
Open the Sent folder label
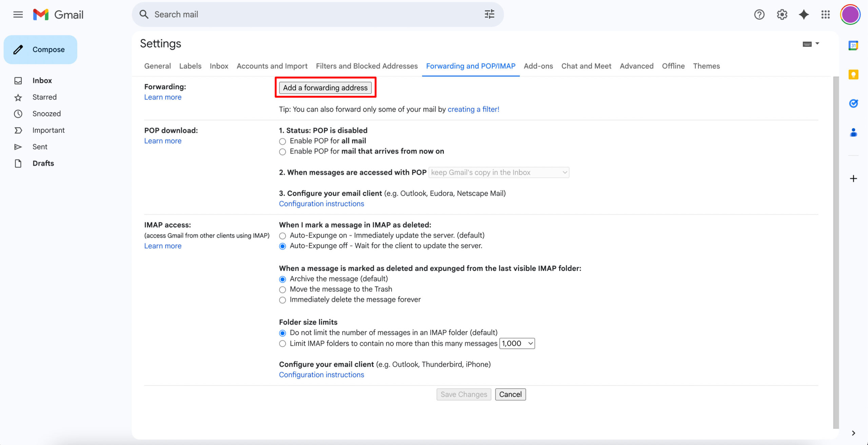click(40, 147)
